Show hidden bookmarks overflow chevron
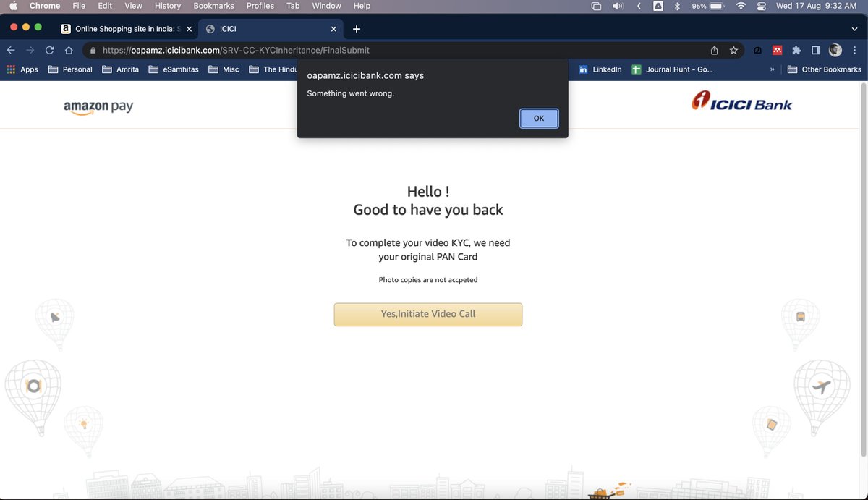The width and height of the screenshot is (868, 500). [x=773, y=69]
